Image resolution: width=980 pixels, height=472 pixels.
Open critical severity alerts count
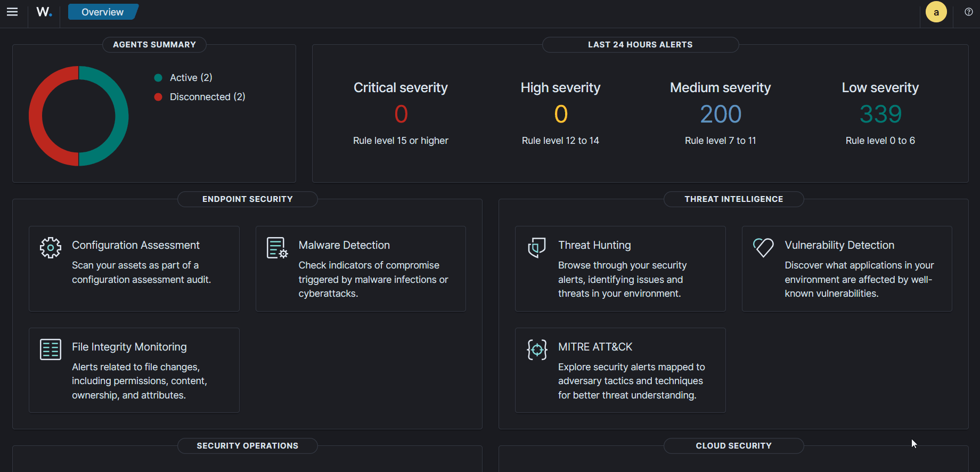[401, 114]
